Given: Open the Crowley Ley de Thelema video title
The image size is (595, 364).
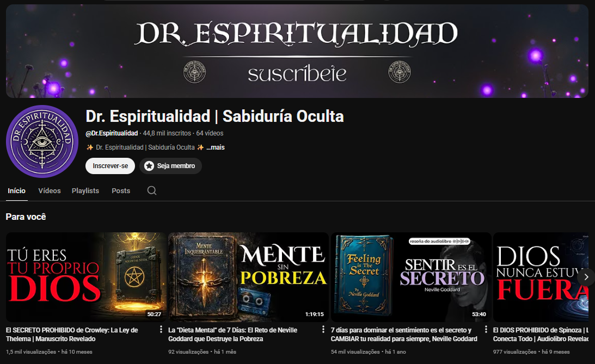Looking at the screenshot, I should (72, 335).
